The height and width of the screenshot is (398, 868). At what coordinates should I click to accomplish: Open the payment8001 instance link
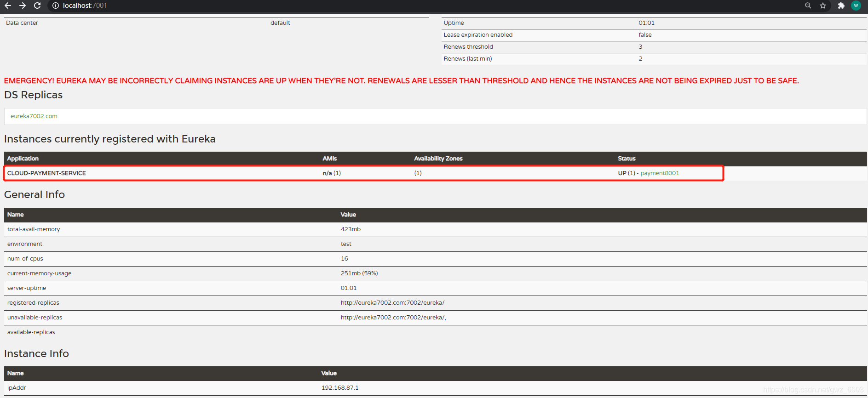point(660,173)
